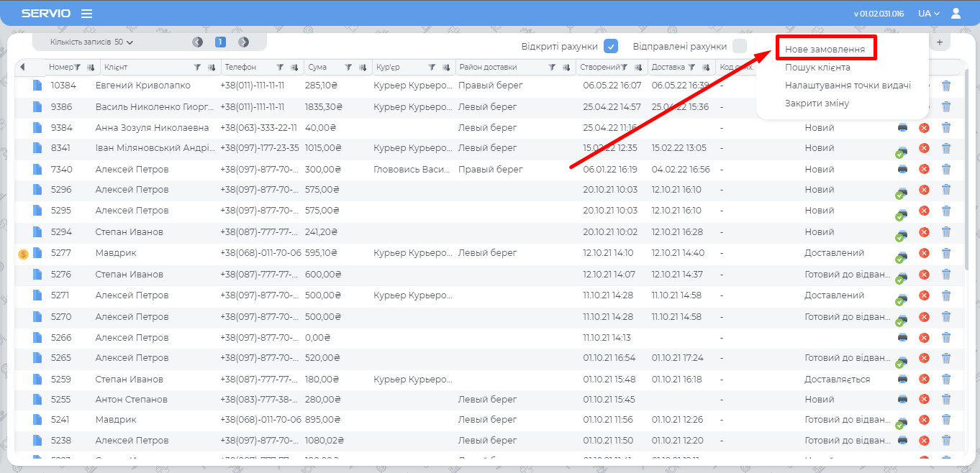Sort by the Сума column
Screen dimensions: 980x473
click(x=360, y=68)
